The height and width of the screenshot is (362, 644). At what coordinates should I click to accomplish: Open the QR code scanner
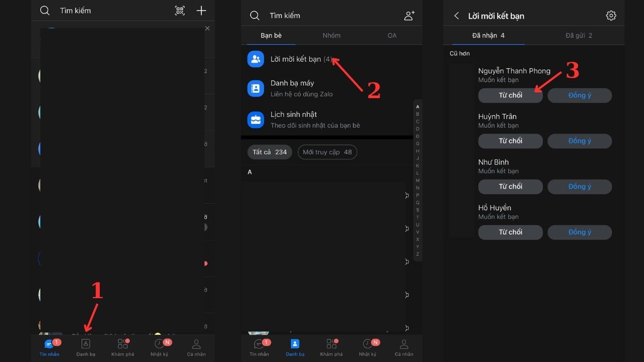(180, 11)
